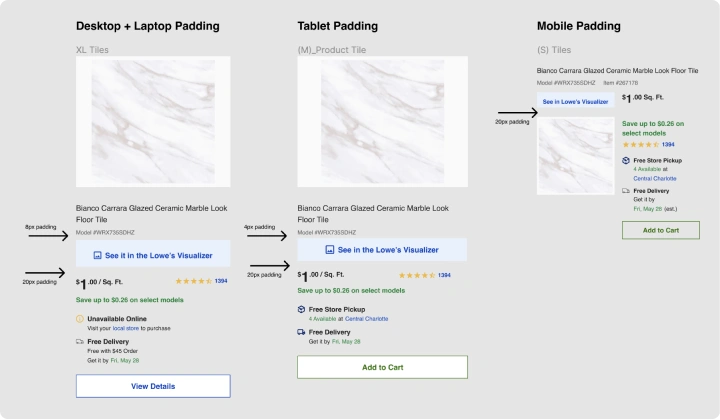Click the star rating in the tablet tile
The height and width of the screenshot is (420, 720).
coord(417,275)
